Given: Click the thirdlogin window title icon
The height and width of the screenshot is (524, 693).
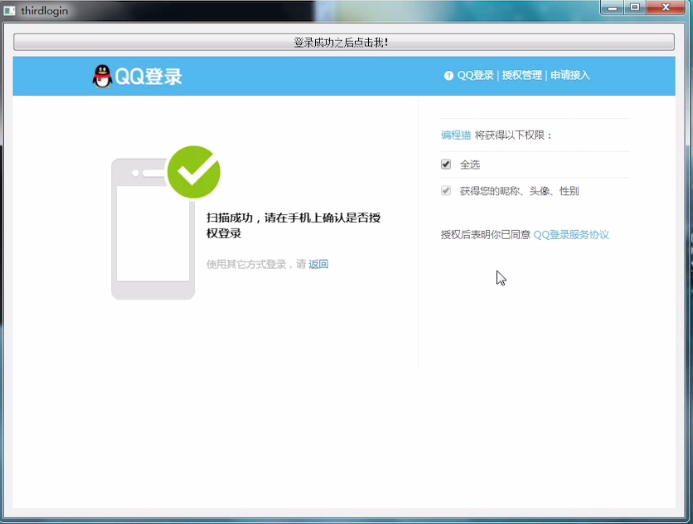Looking at the screenshot, I should (9, 10).
